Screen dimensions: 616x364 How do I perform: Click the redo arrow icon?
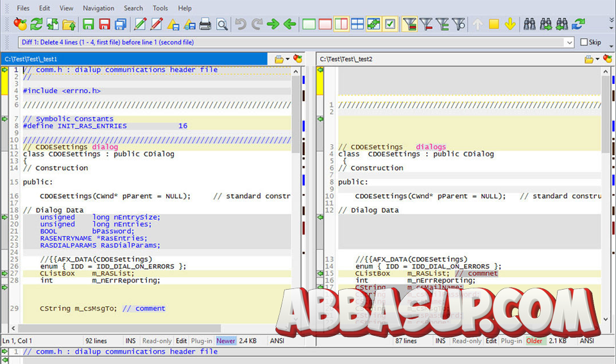tap(257, 24)
